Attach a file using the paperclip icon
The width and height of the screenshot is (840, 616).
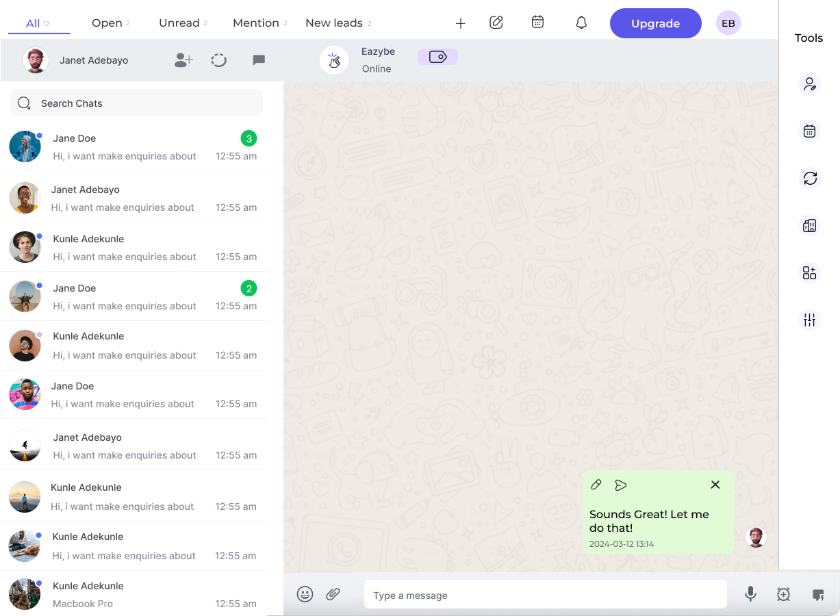click(x=333, y=594)
